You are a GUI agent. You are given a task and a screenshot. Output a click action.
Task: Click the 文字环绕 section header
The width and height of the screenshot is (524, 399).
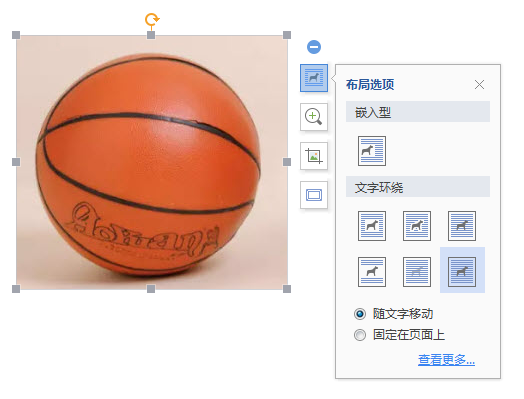point(418,187)
